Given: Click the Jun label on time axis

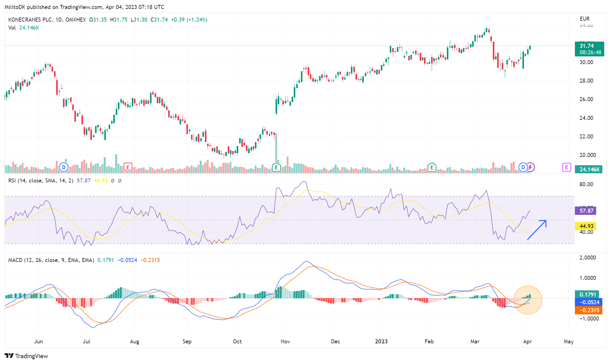Looking at the screenshot, I should click(x=39, y=342).
